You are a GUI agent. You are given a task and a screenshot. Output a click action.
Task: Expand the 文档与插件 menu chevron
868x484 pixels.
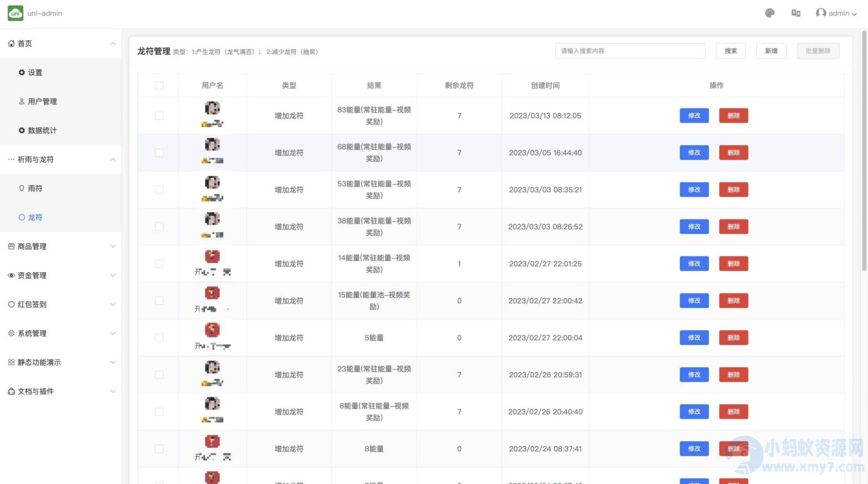[x=112, y=391]
